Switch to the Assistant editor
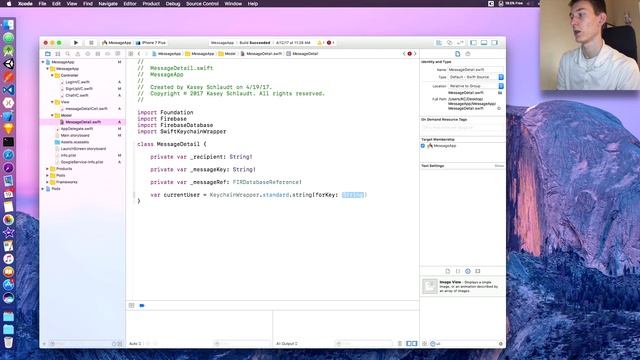Image resolution: width=640 pixels, height=360 pixels. pos(449,43)
